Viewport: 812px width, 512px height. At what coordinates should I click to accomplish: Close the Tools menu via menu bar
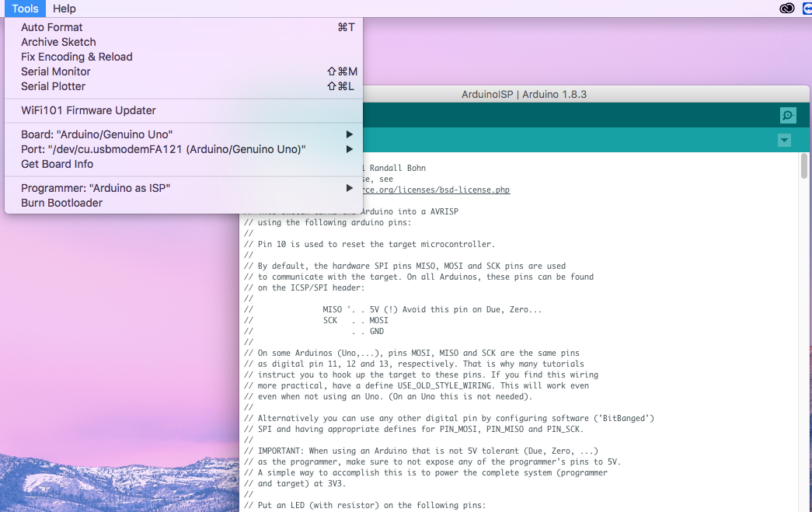(x=25, y=9)
